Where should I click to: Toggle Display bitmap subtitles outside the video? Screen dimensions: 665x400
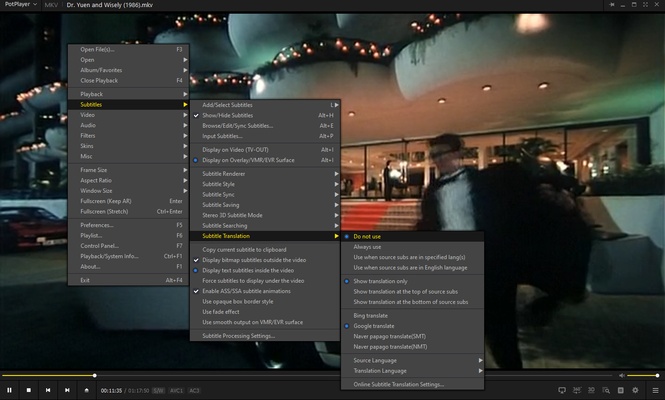point(265,260)
